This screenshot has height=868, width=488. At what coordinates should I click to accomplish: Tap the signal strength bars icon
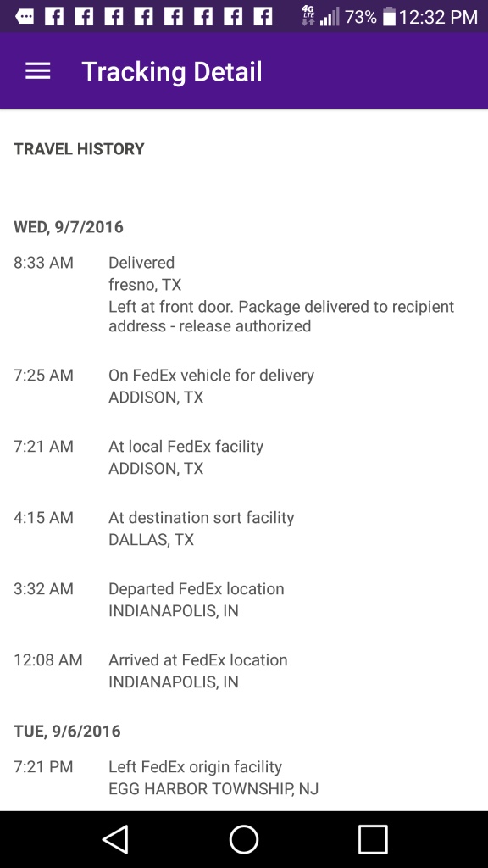(330, 19)
